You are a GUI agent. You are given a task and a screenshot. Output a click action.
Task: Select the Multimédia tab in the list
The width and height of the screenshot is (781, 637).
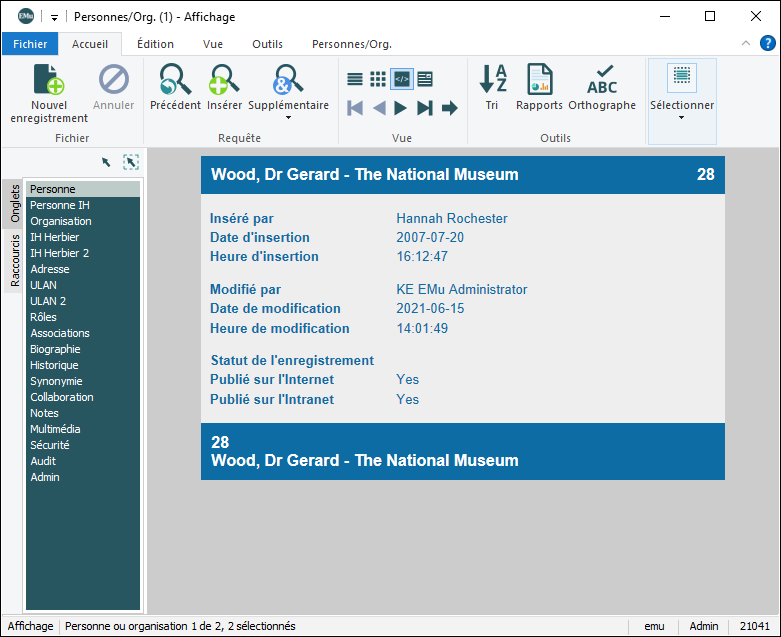click(x=56, y=429)
